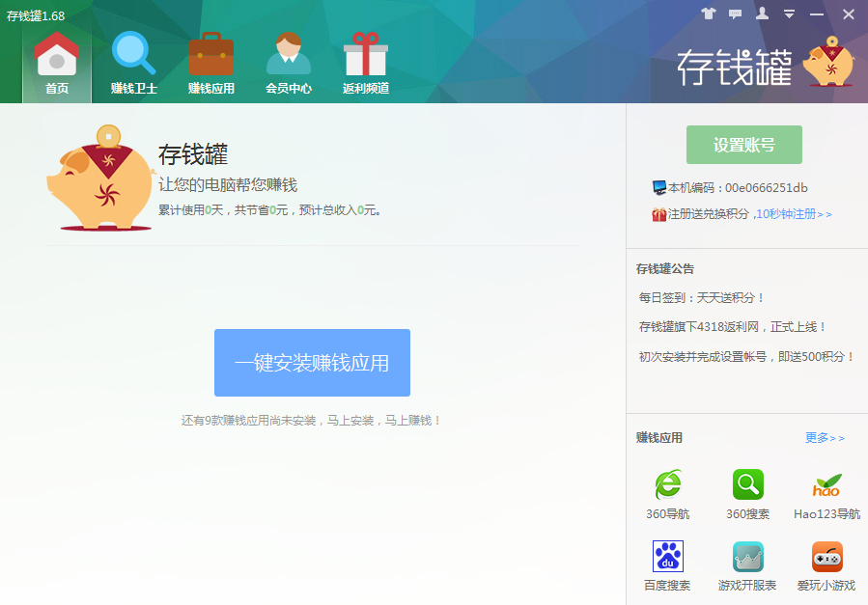Open the main menu dropdown arrow in title bar
868x605 pixels.
pos(790,14)
